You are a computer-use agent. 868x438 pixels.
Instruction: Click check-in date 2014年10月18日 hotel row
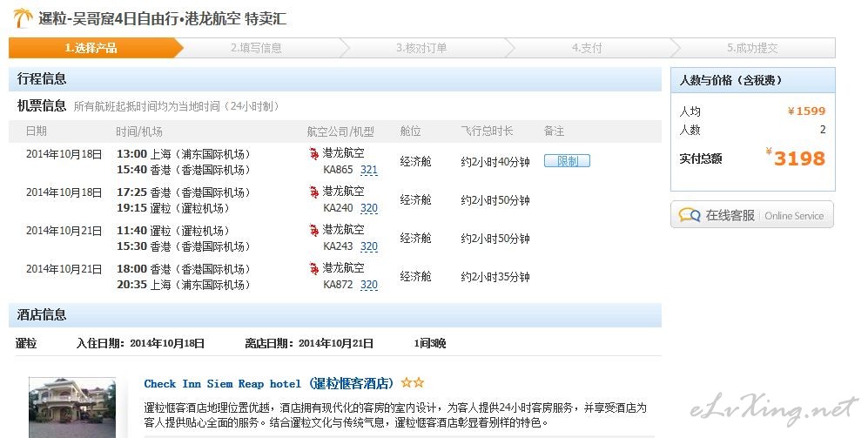click(141, 343)
